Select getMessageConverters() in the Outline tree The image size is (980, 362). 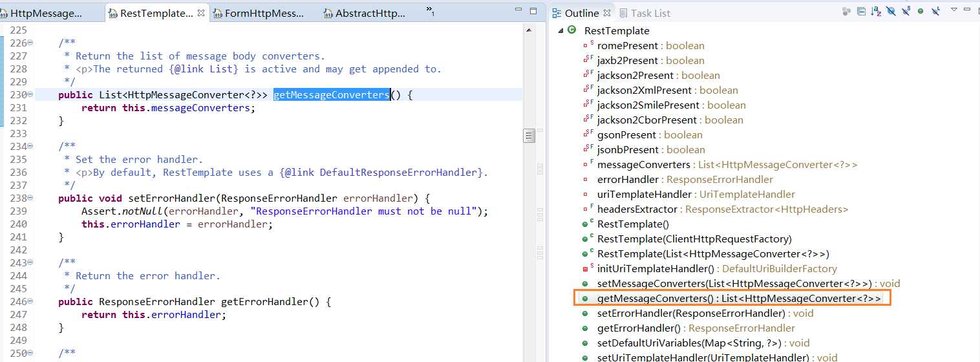click(x=739, y=298)
